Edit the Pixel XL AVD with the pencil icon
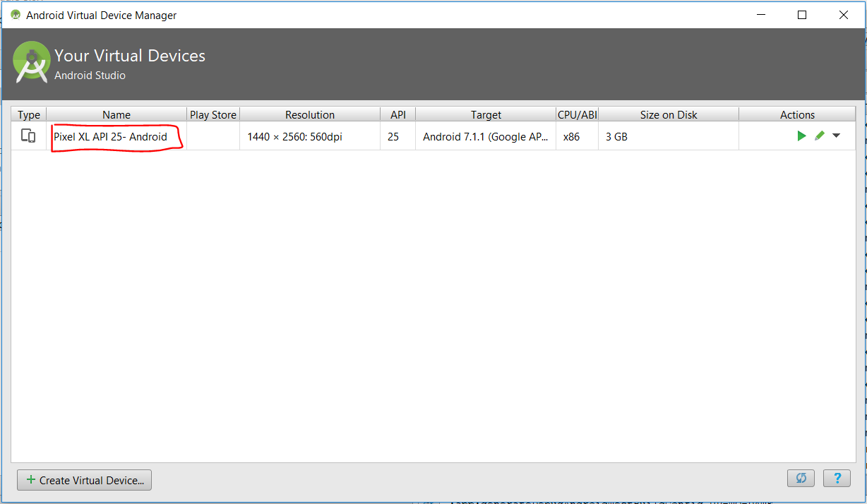The width and height of the screenshot is (867, 504). pyautogui.click(x=819, y=136)
